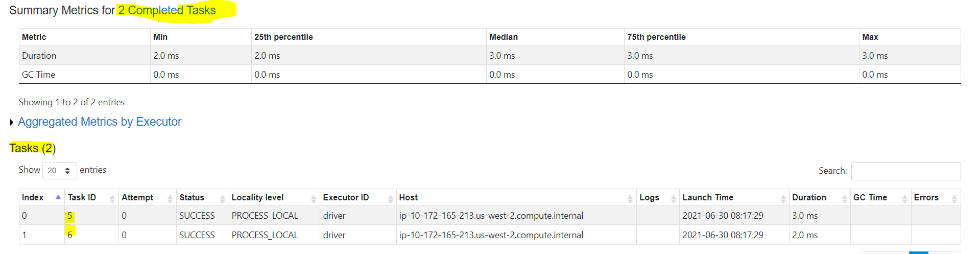Click the Max header in Summary Metrics table
This screenshot has height=254, width=980.
[x=870, y=37]
